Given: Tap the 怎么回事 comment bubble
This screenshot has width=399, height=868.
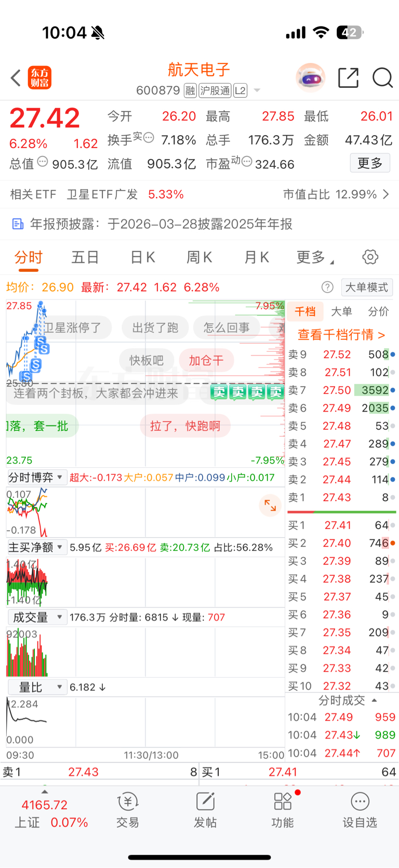Looking at the screenshot, I should (x=227, y=327).
